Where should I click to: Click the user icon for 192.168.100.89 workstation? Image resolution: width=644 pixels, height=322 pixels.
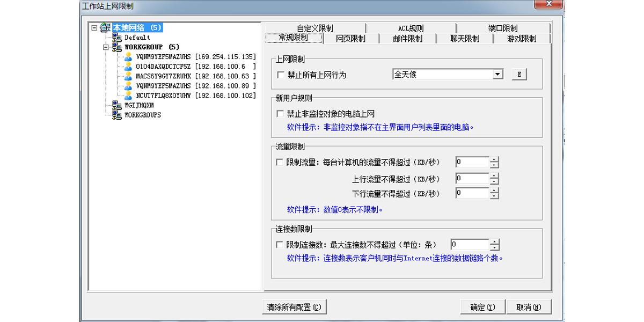pyautogui.click(x=127, y=86)
